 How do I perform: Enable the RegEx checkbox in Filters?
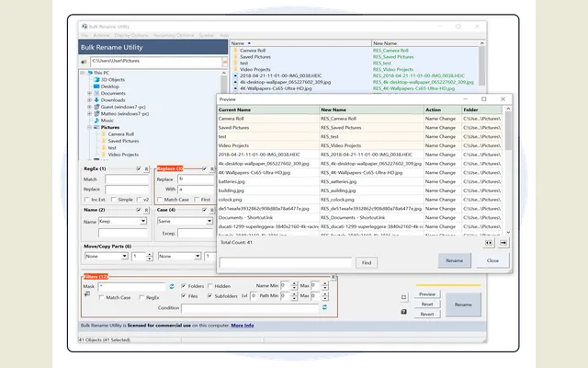141,297
